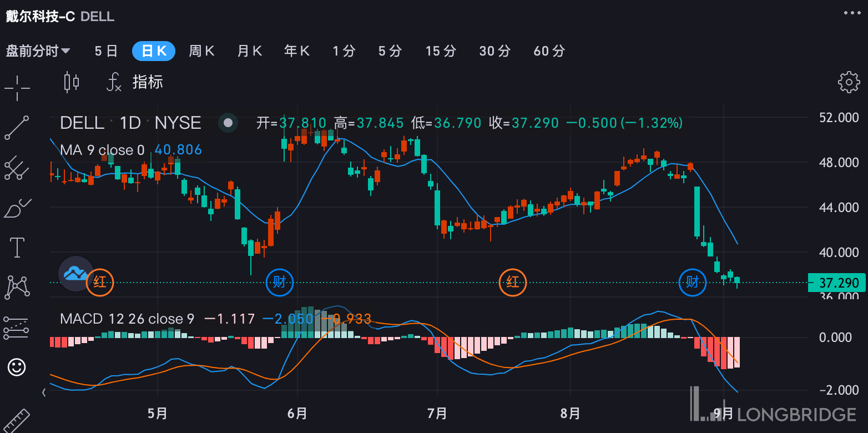Click the 48.000 price axis label
This screenshot has width=868, height=433.
coord(839,163)
